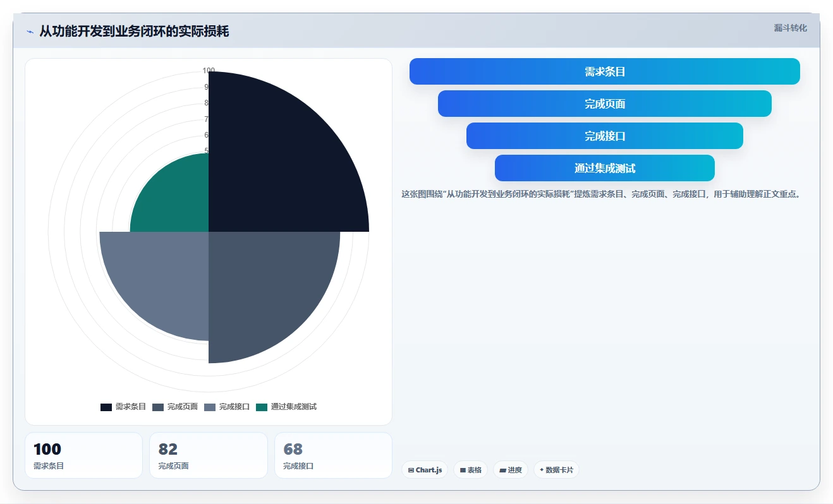Viewport: 833px width, 504px height.
Task: Toggle 通过集成测试 legend swatch
Action: (x=262, y=407)
